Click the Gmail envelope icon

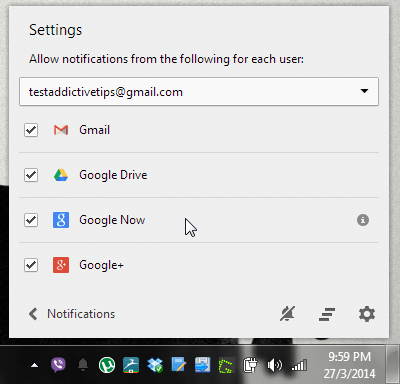[x=61, y=130]
